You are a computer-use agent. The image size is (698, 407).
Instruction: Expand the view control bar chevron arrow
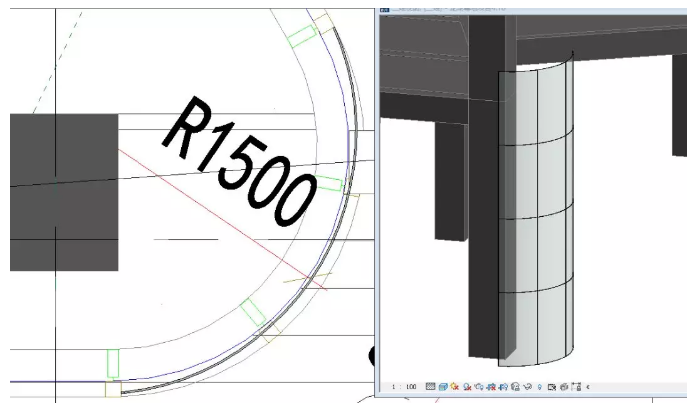[586, 385]
